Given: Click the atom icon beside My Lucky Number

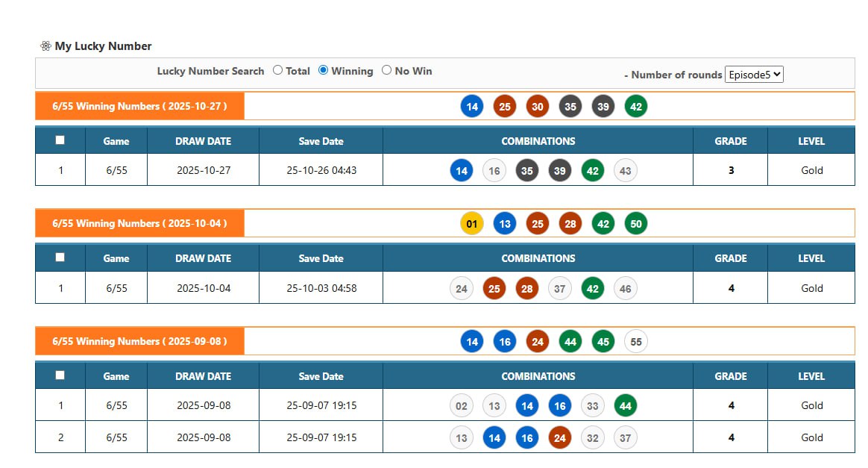Looking at the screenshot, I should [x=45, y=46].
